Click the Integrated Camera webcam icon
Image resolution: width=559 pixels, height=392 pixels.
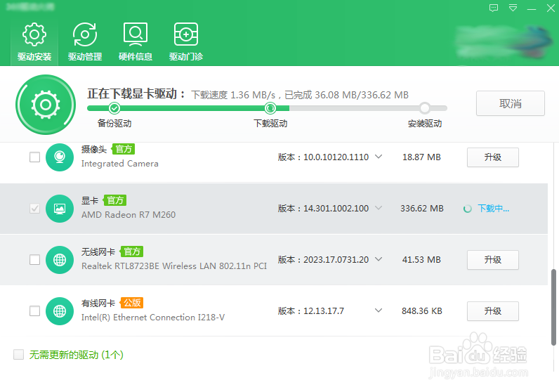click(x=60, y=157)
